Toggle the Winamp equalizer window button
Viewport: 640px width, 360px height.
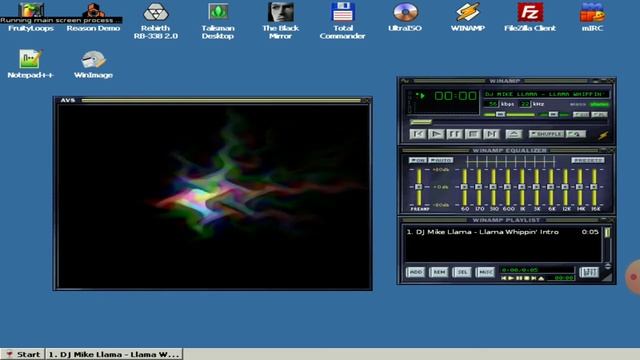click(581, 115)
